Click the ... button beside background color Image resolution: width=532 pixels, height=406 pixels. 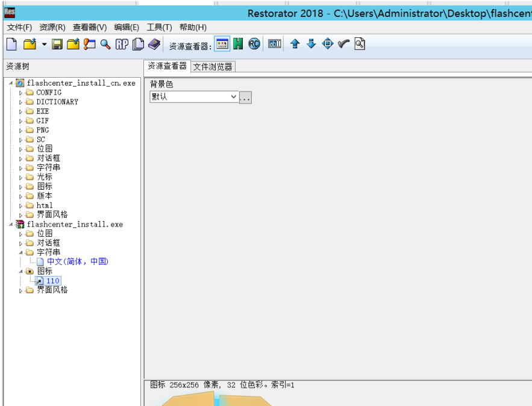click(245, 96)
